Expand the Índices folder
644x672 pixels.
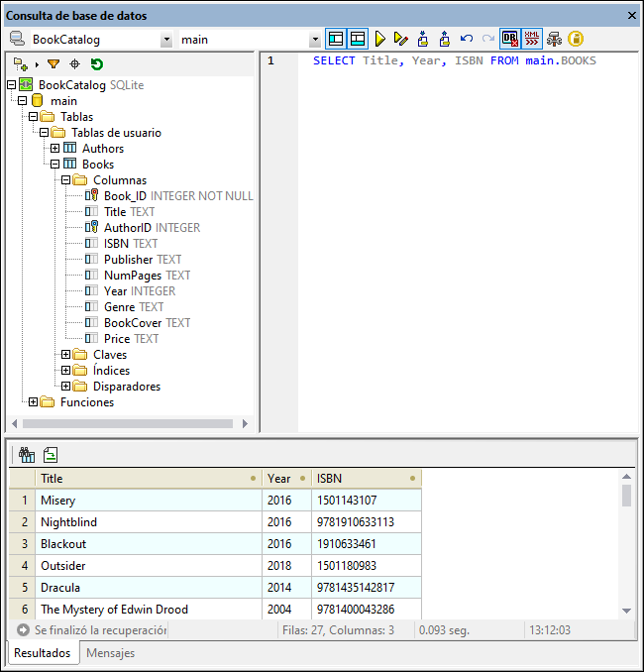66,371
